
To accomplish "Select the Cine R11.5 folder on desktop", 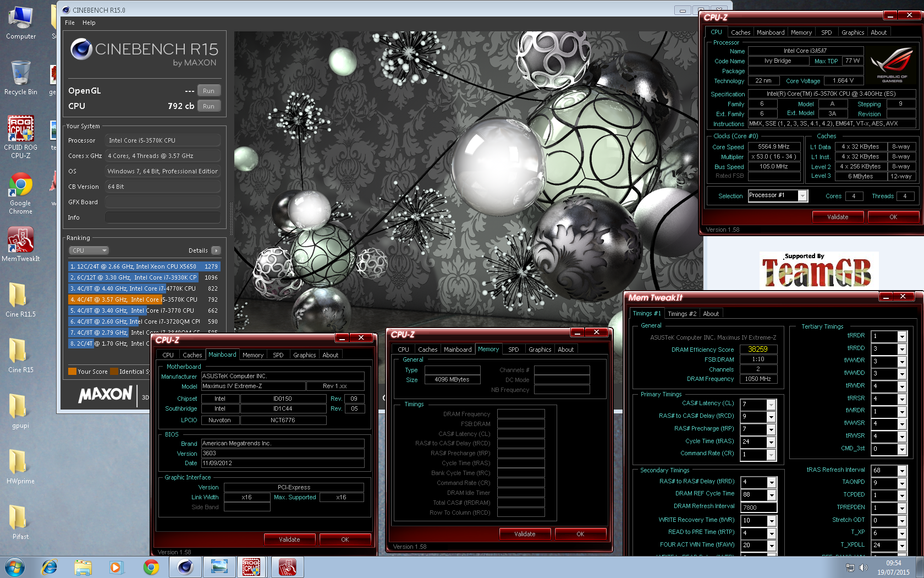I will (21, 299).
